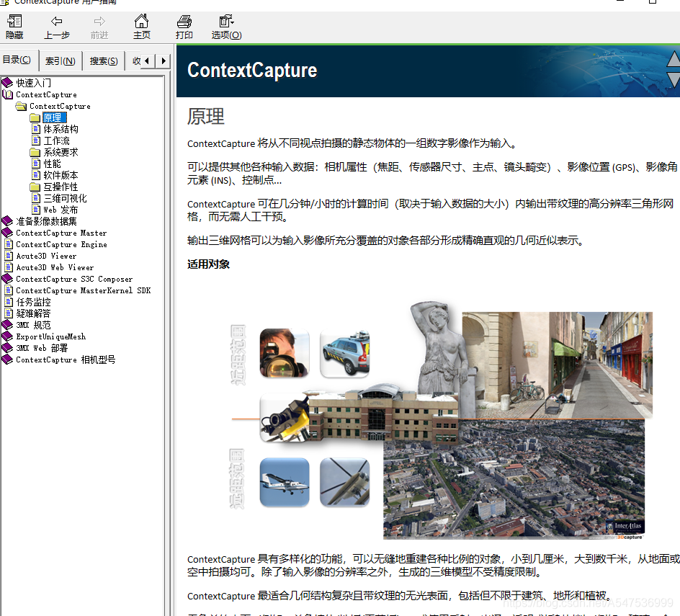Open the 快速入门 book in contents tree
This screenshot has height=616, width=680.
[x=33, y=82]
